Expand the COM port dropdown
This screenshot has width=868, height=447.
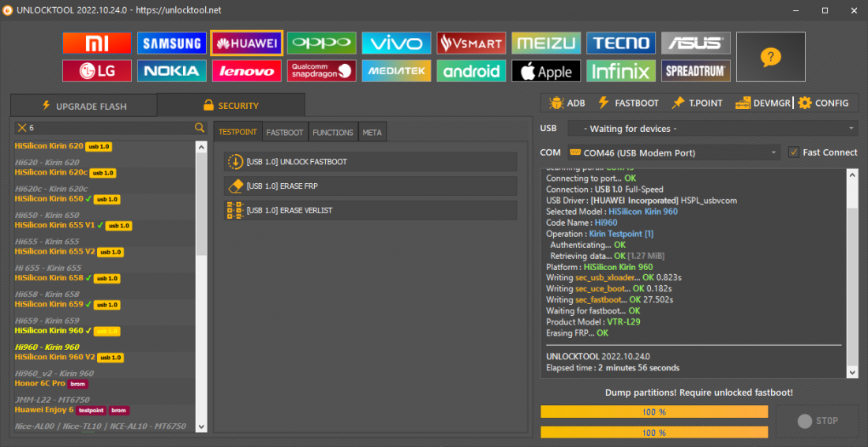coord(674,152)
